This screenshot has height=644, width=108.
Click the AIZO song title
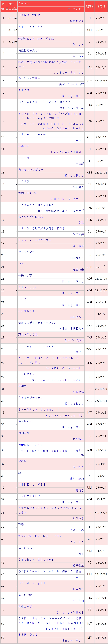[x=24, y=90]
